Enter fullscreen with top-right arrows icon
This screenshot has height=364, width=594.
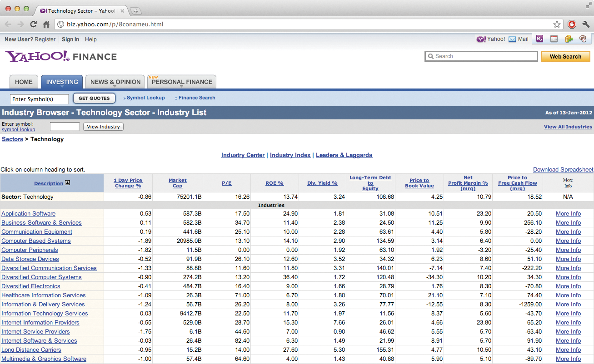tap(589, 5)
